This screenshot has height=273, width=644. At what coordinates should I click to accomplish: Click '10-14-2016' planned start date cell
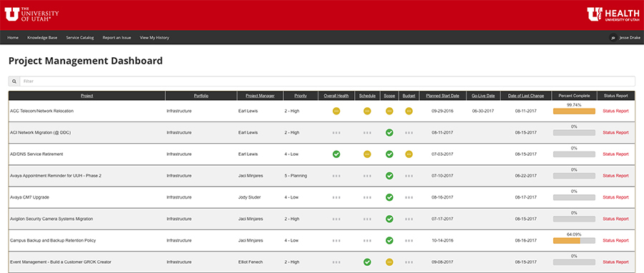click(443, 240)
